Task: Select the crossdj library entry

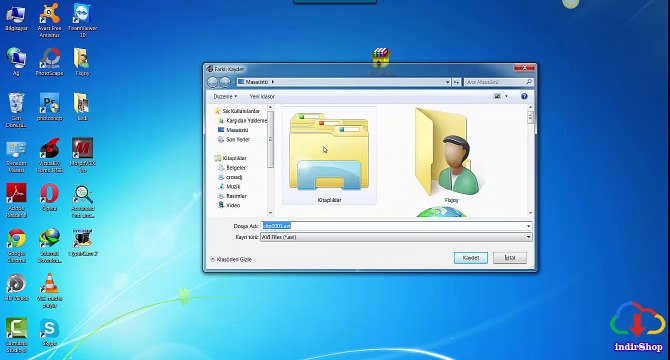Action: [x=230, y=177]
